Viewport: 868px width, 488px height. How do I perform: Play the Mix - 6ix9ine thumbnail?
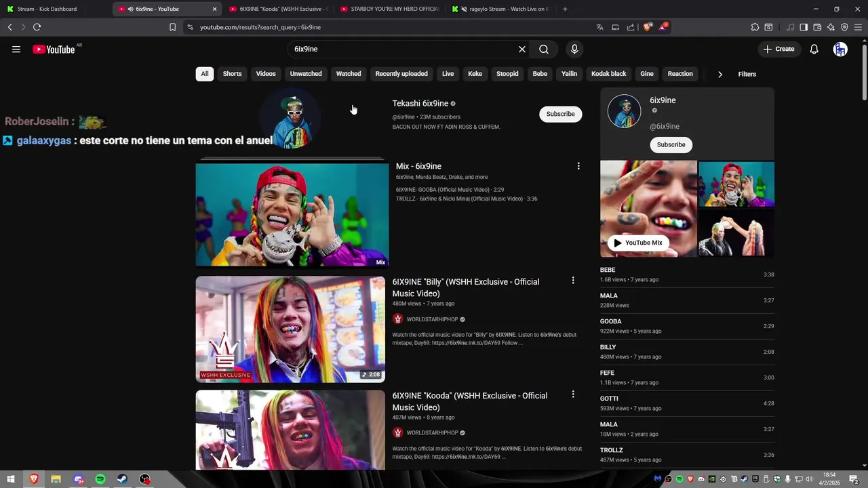pyautogui.click(x=292, y=214)
